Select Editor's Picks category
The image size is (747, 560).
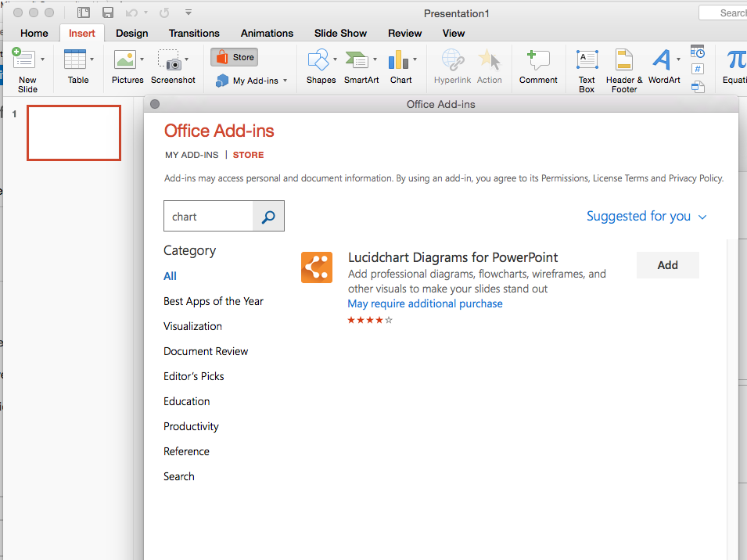click(194, 376)
